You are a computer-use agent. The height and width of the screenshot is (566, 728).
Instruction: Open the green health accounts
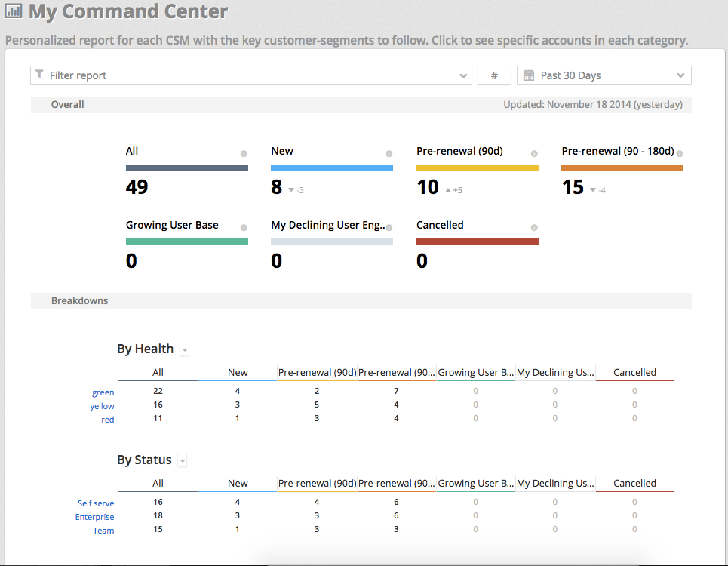(x=103, y=392)
